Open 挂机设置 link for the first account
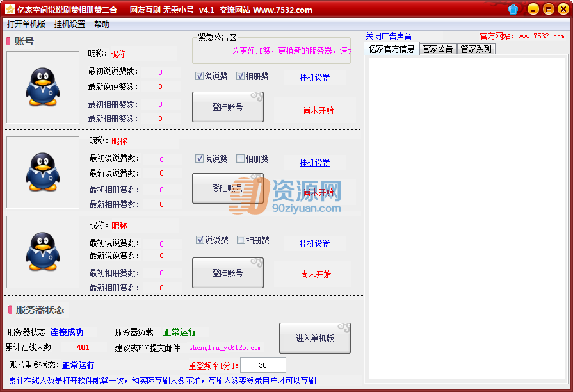 tap(314, 78)
